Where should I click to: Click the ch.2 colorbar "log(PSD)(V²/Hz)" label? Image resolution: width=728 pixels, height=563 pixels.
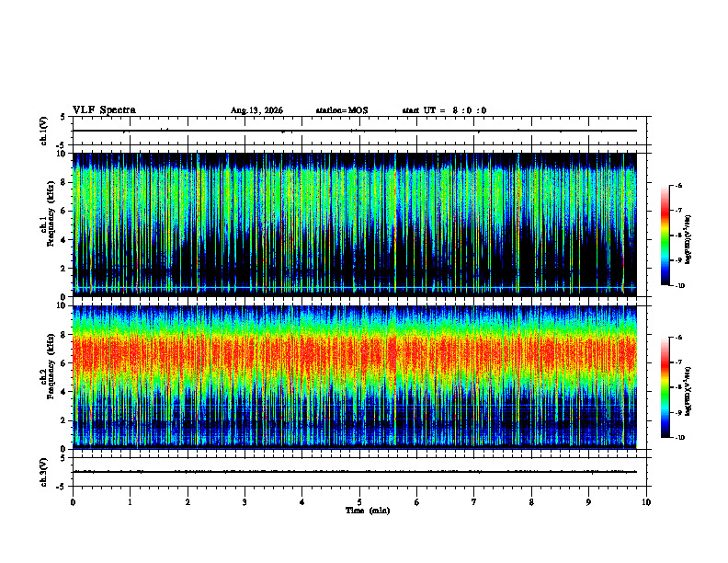point(688,391)
